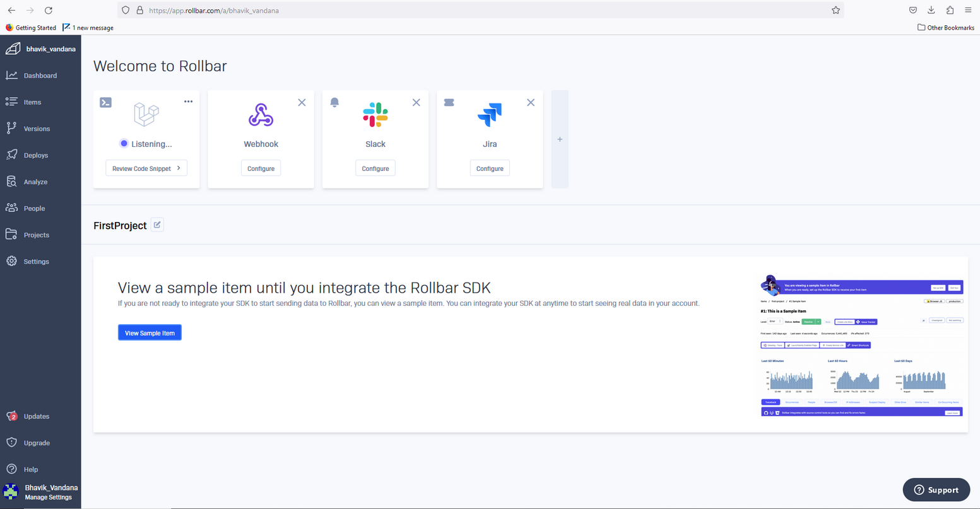Image resolution: width=980 pixels, height=509 pixels.
Task: Click the People sidebar icon
Action: (x=11, y=208)
